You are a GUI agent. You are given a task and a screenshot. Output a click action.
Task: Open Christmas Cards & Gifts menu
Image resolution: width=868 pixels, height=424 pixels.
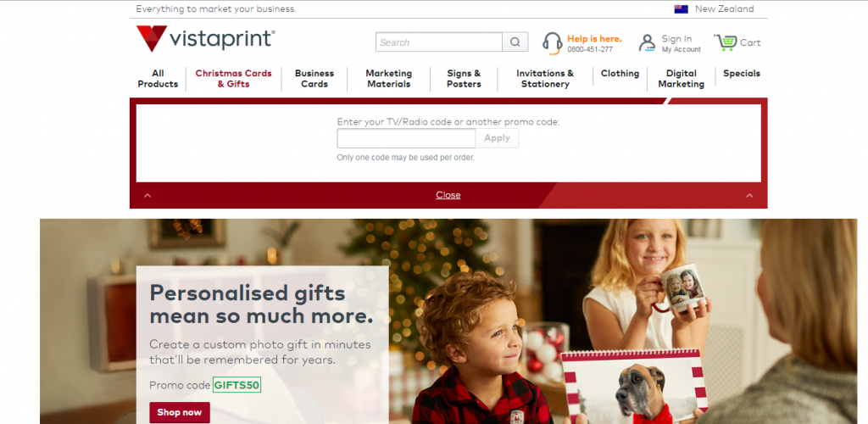(x=234, y=79)
